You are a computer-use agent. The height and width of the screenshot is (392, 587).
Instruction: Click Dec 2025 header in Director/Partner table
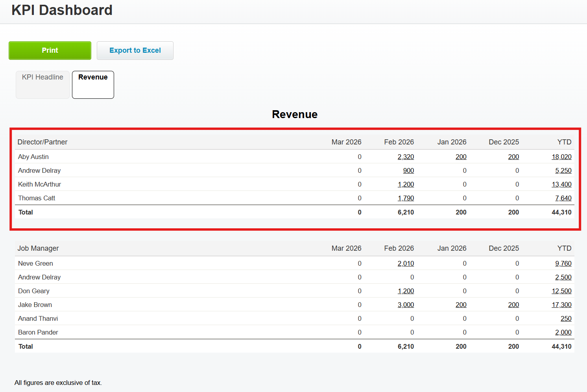pos(504,142)
